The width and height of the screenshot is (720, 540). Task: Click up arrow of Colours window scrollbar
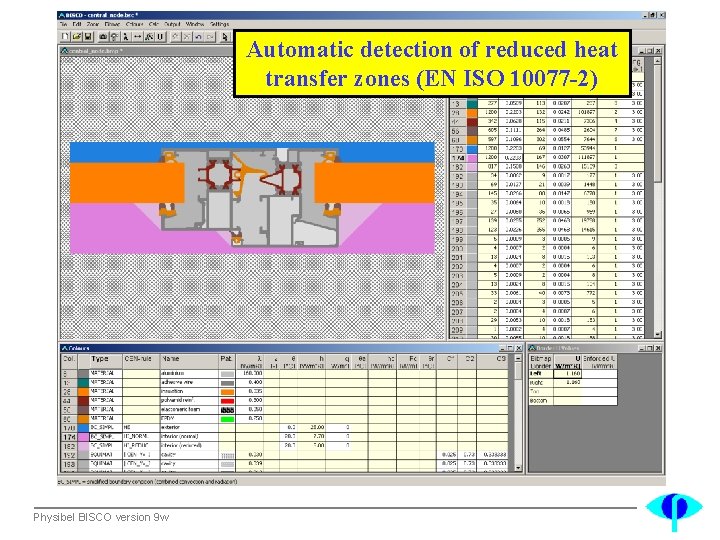[x=518, y=358]
